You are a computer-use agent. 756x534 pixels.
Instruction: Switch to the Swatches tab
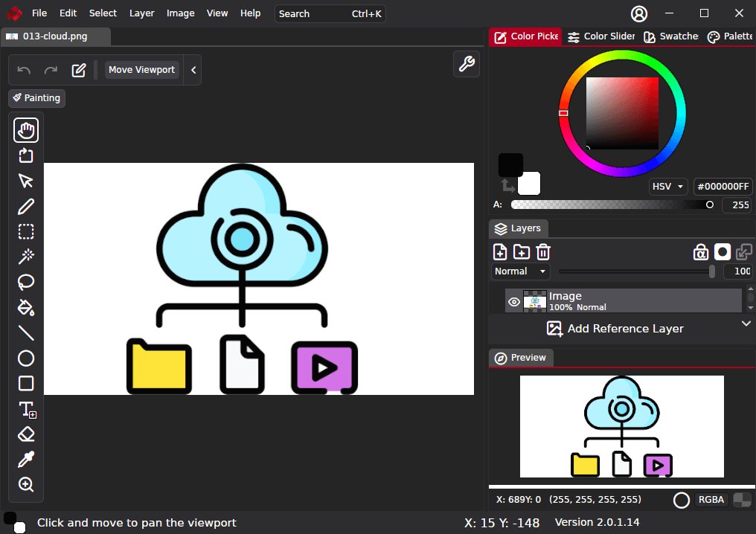click(670, 36)
